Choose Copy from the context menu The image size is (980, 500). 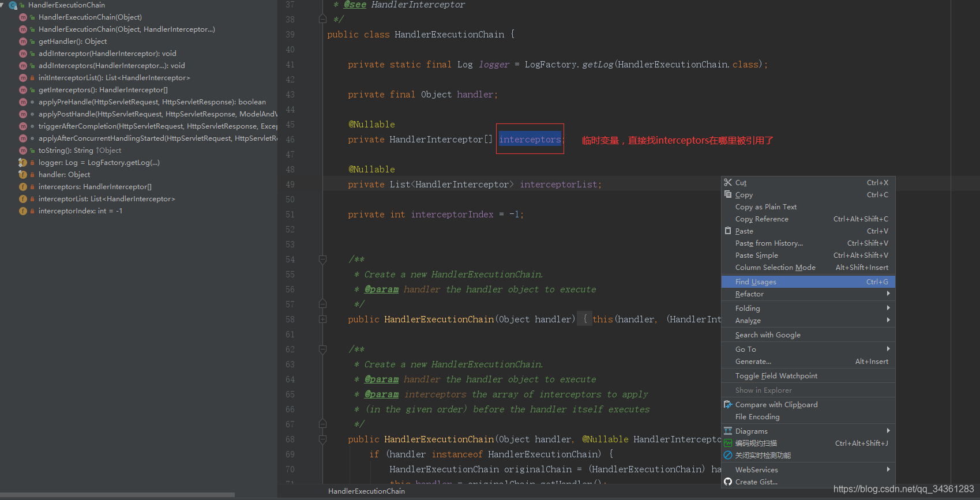click(x=808, y=195)
